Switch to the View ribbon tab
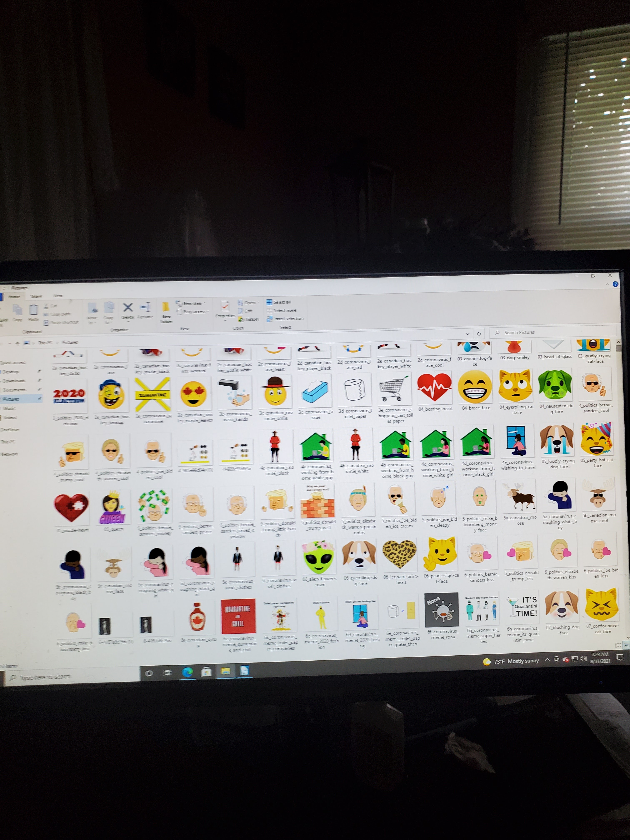 click(58, 295)
